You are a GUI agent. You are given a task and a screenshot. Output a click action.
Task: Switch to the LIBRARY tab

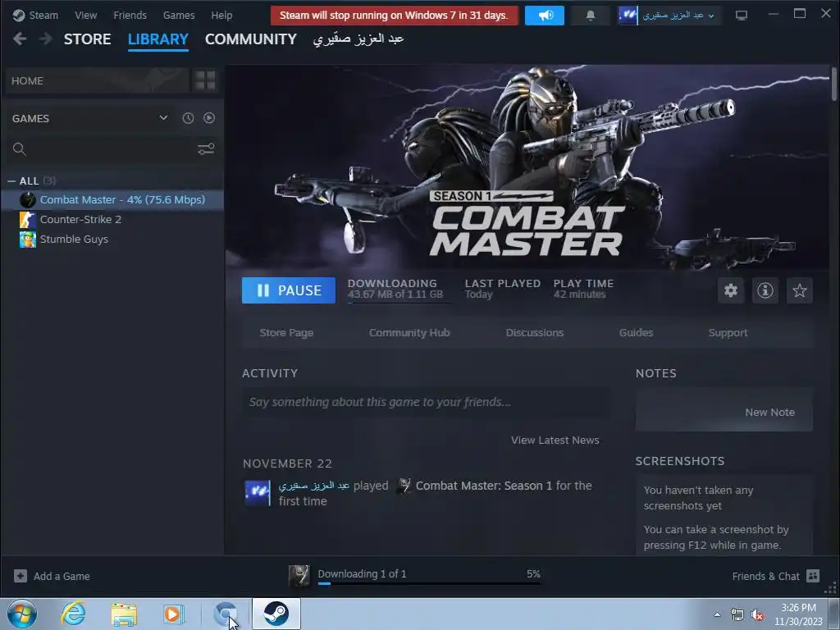pos(158,39)
